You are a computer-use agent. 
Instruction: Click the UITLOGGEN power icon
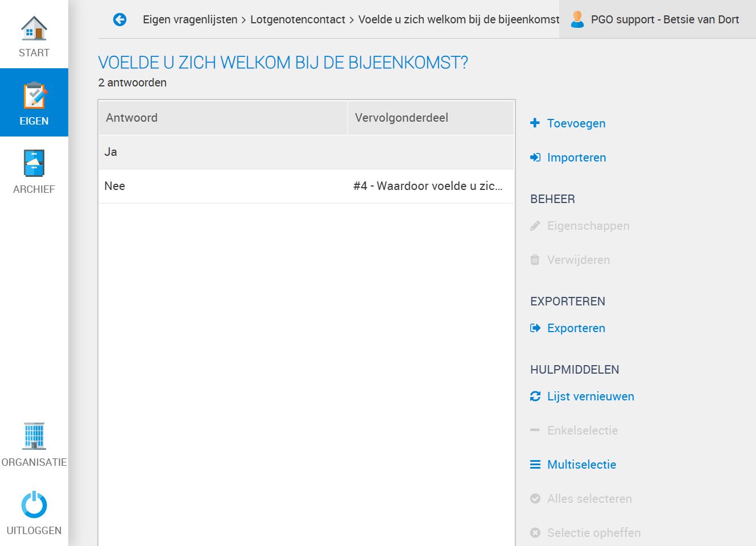(x=34, y=504)
